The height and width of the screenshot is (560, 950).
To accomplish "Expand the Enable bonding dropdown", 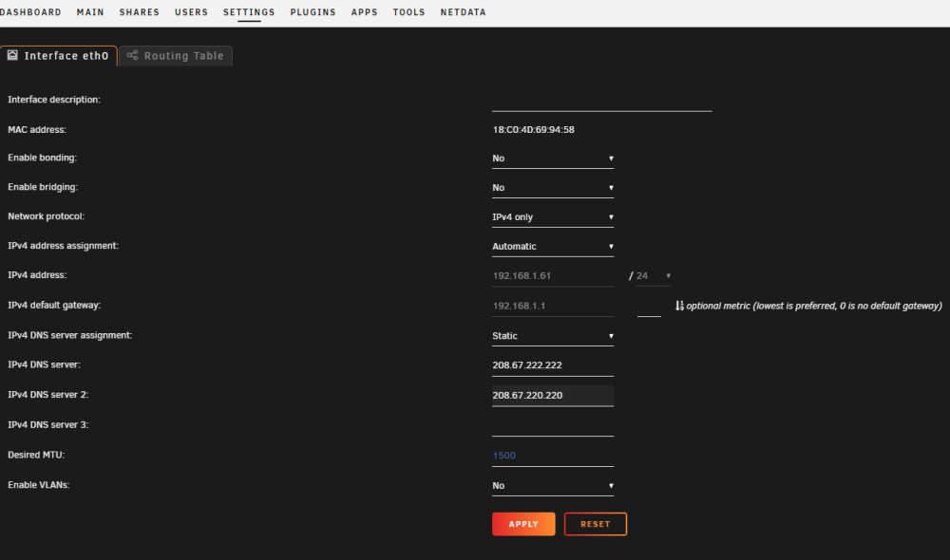I will (553, 159).
